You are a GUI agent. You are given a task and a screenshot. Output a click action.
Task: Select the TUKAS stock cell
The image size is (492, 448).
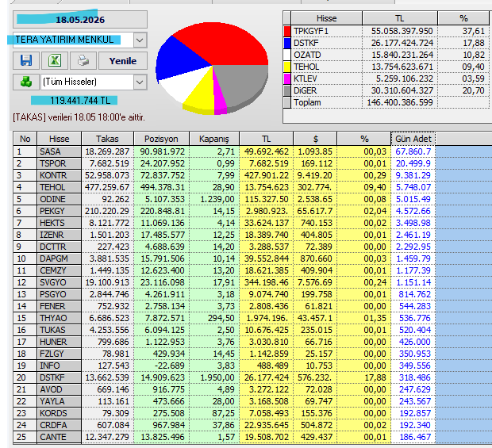tap(59, 331)
